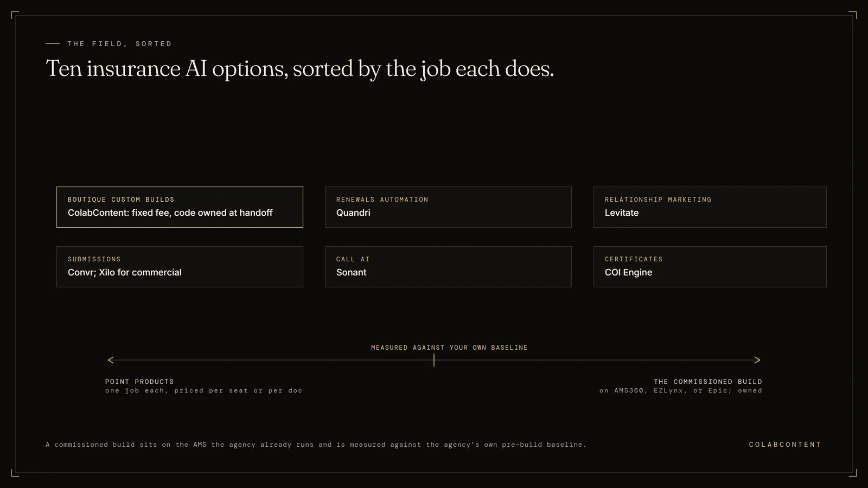The height and width of the screenshot is (488, 868).
Task: Select the Boutique Custom Builds ColabContent card
Action: point(180,207)
